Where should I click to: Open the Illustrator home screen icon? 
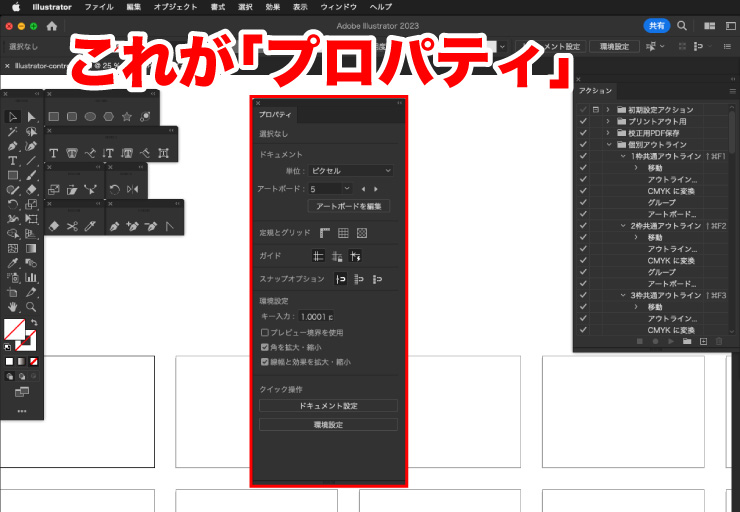[x=52, y=26]
